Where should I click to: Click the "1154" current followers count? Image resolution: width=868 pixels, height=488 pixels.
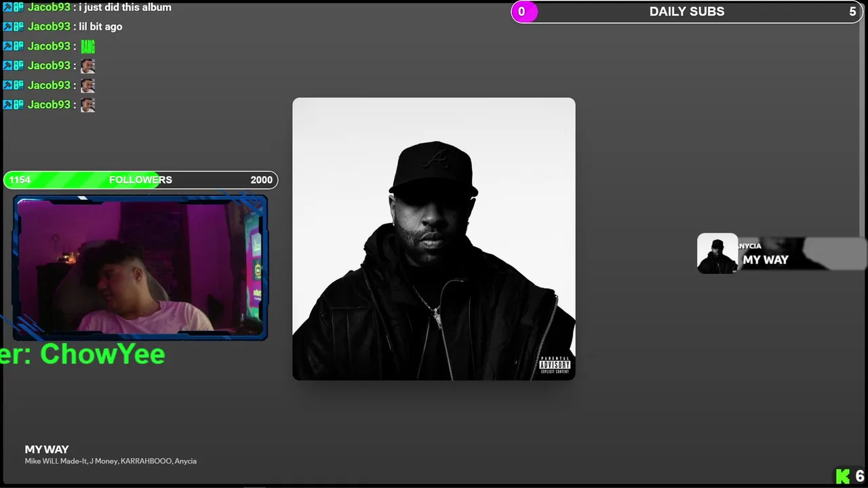(20, 180)
